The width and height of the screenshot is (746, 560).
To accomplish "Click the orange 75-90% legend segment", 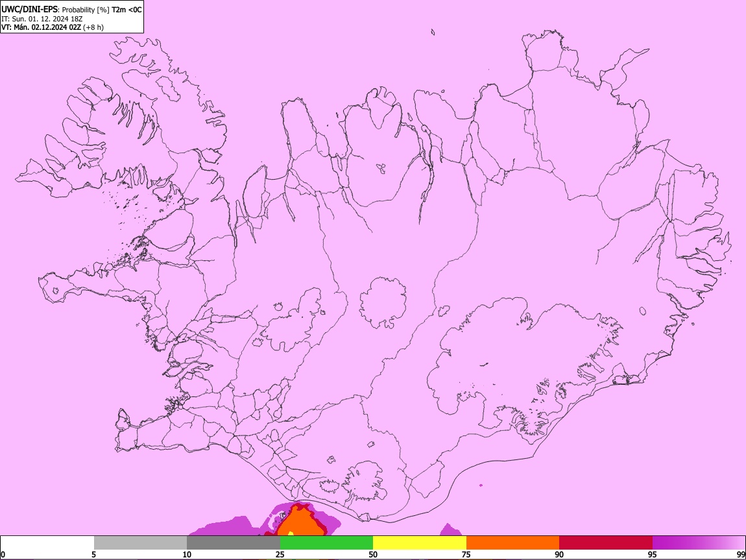I will coord(513,543).
